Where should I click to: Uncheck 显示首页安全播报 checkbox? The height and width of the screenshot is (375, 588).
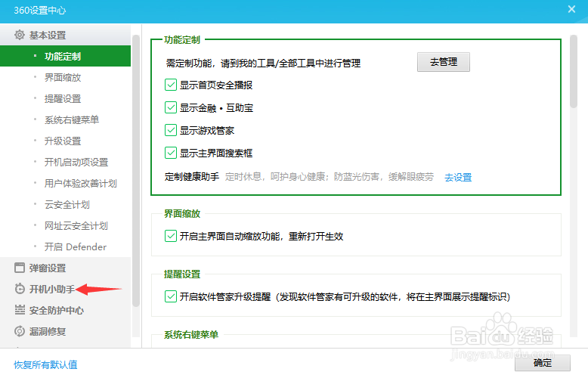(171, 85)
